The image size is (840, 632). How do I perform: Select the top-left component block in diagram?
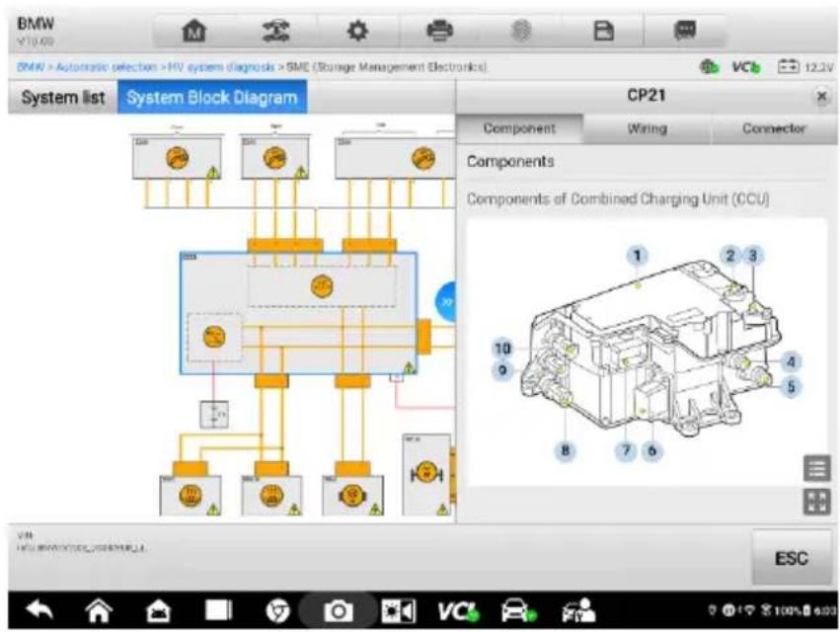tap(177, 158)
